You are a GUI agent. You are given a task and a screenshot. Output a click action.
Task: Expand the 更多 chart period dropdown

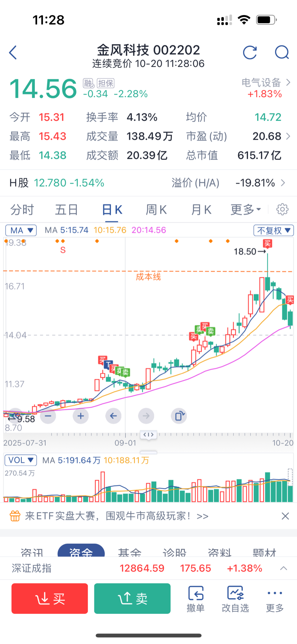(246, 210)
